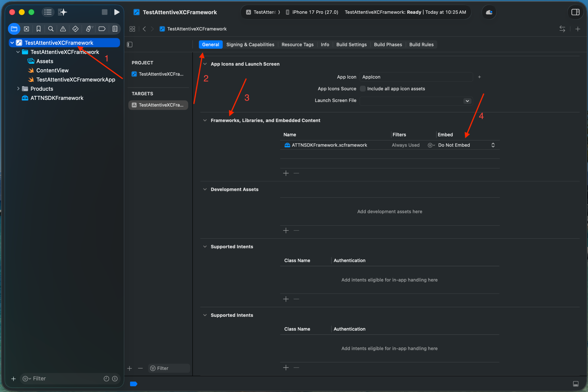Click the TestAttentiveXCFramework jump bar item

194,29
